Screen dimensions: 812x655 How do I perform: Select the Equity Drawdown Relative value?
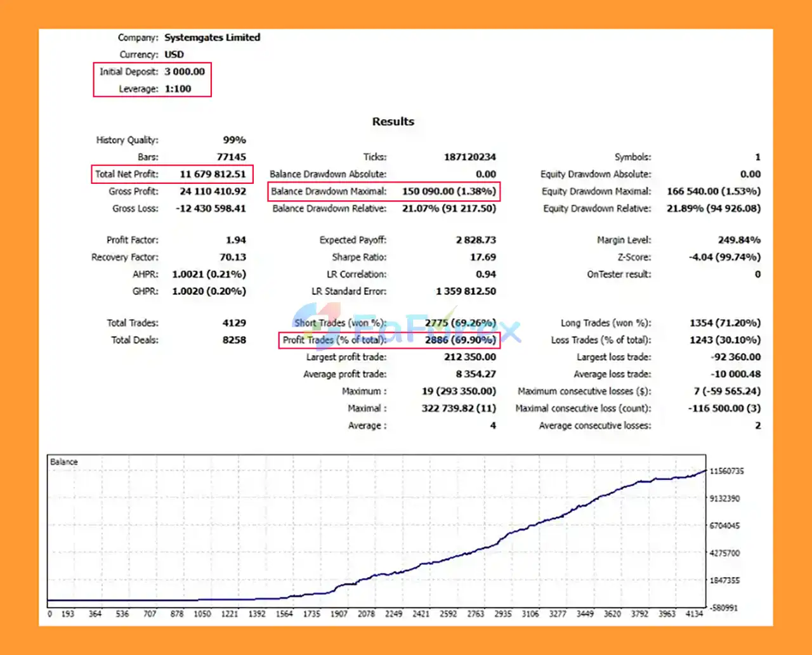pos(713,209)
